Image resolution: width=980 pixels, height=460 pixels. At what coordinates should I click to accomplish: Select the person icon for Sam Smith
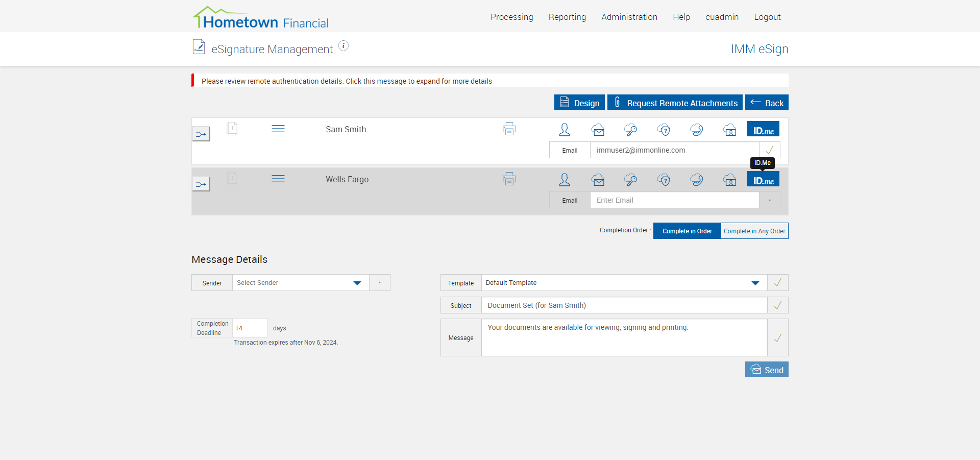coord(565,130)
